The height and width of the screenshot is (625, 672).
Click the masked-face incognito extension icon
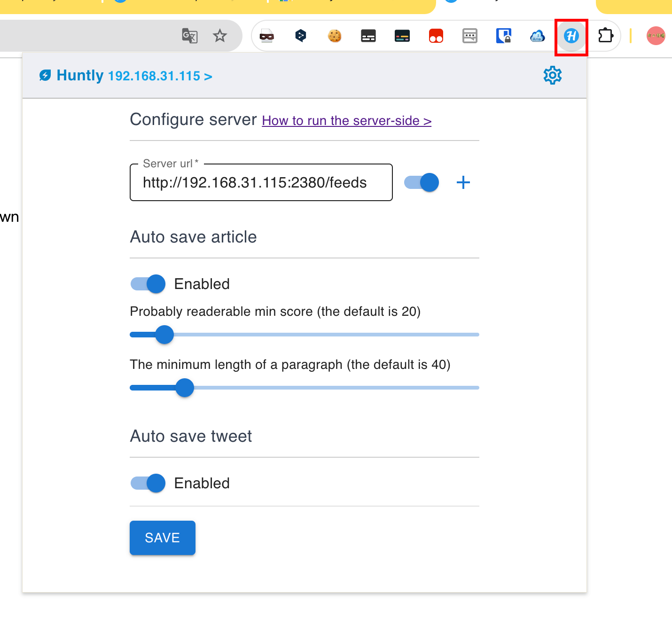(267, 36)
